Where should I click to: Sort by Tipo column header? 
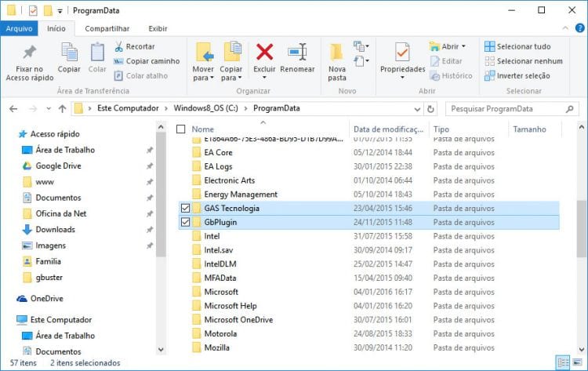(441, 129)
